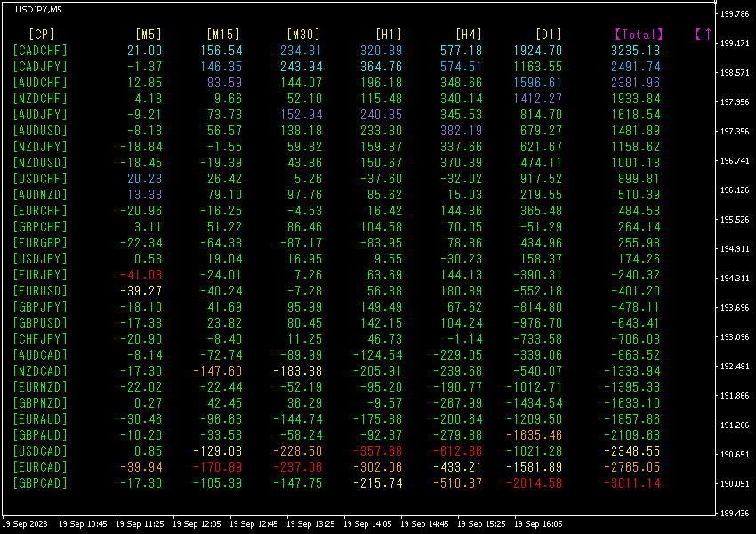Click the [NZDUSD] pair label

click(x=40, y=163)
